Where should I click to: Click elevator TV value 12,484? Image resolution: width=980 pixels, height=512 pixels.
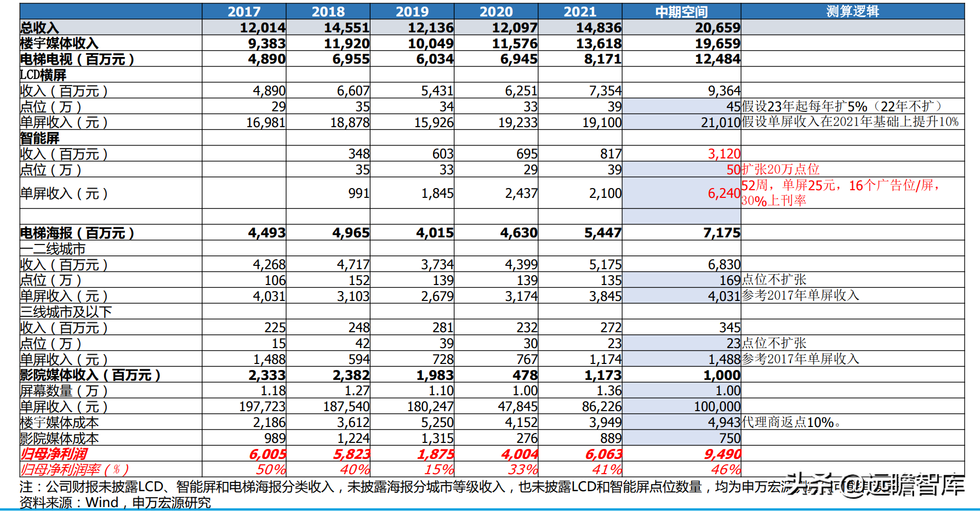(x=717, y=59)
